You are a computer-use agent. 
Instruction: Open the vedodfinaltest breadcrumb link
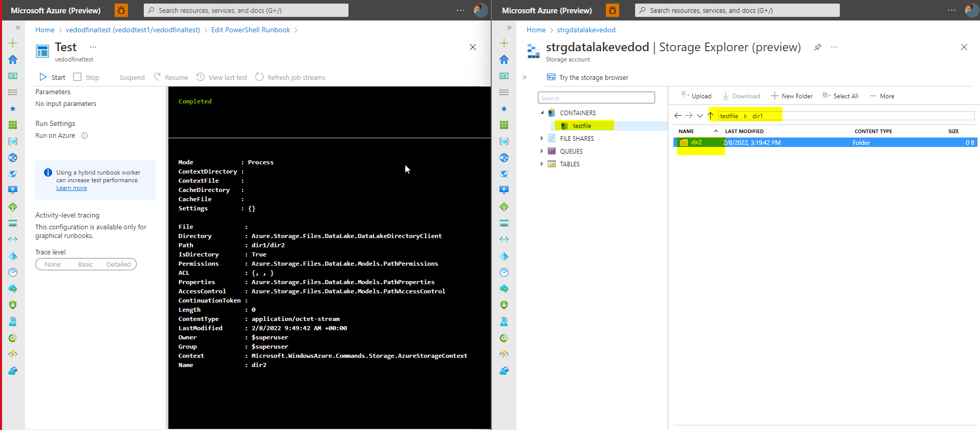coord(133,30)
